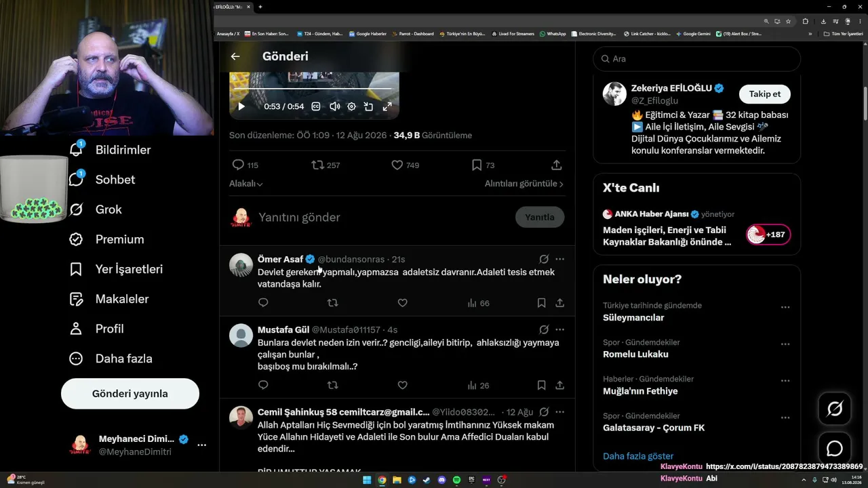
Task: Click the Yanıtla button
Action: (540, 218)
